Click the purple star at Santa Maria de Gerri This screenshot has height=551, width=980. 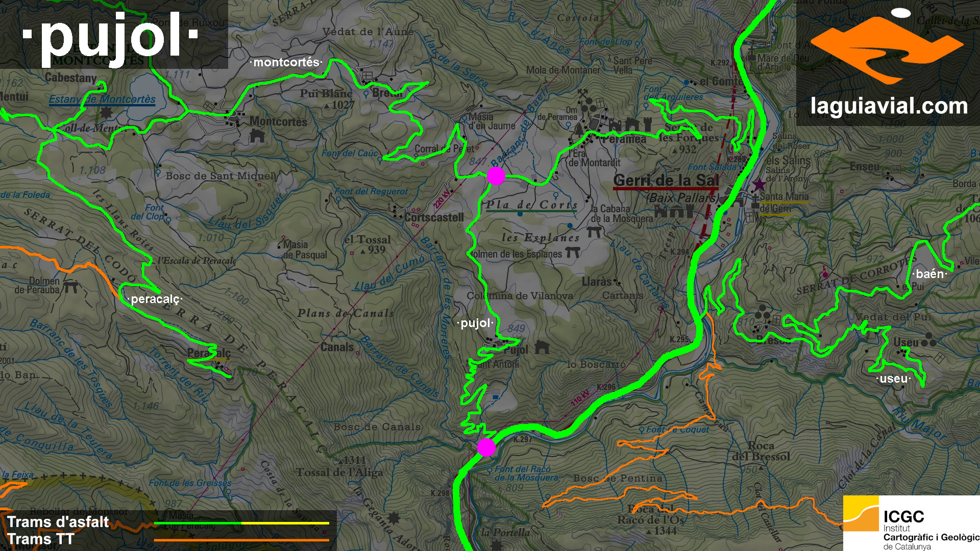tap(759, 184)
